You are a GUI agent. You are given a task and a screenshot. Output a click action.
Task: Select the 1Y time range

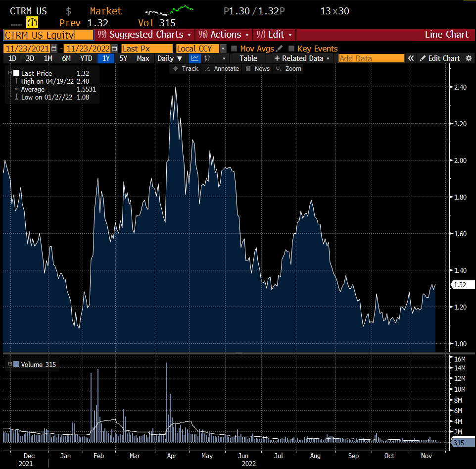(106, 58)
